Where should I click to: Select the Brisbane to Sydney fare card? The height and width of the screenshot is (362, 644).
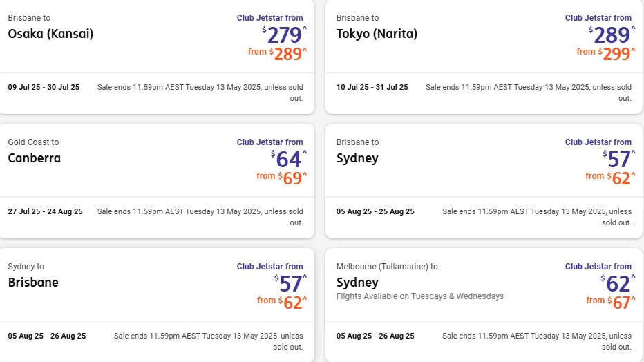484,181
